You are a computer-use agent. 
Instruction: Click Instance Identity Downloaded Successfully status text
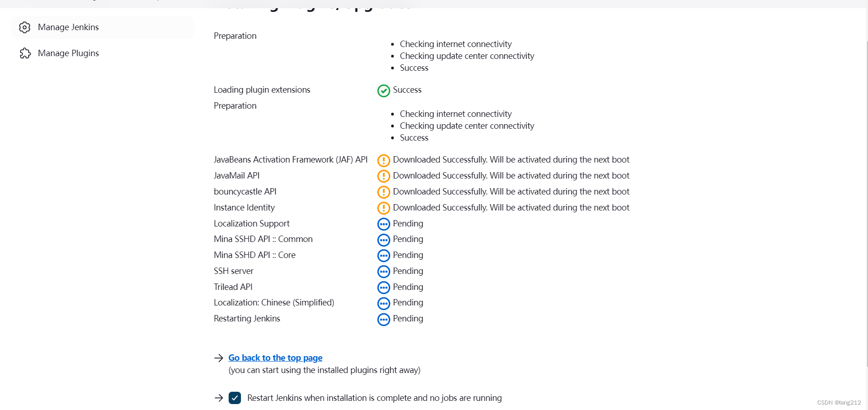coord(511,208)
